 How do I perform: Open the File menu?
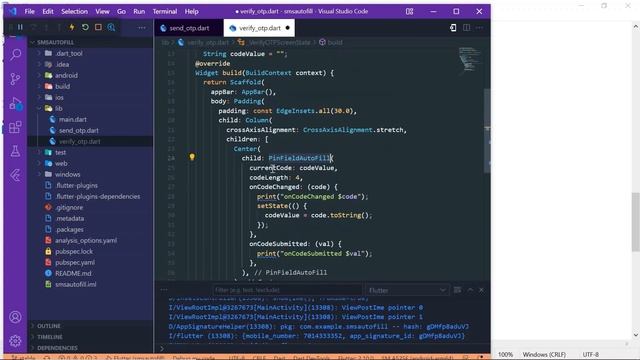tap(29, 11)
